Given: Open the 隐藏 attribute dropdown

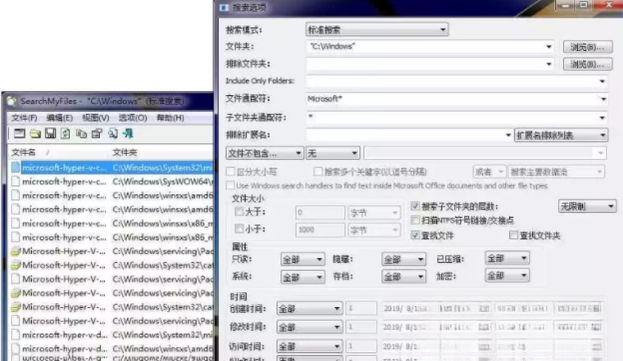Looking at the screenshot, I should (404, 260).
